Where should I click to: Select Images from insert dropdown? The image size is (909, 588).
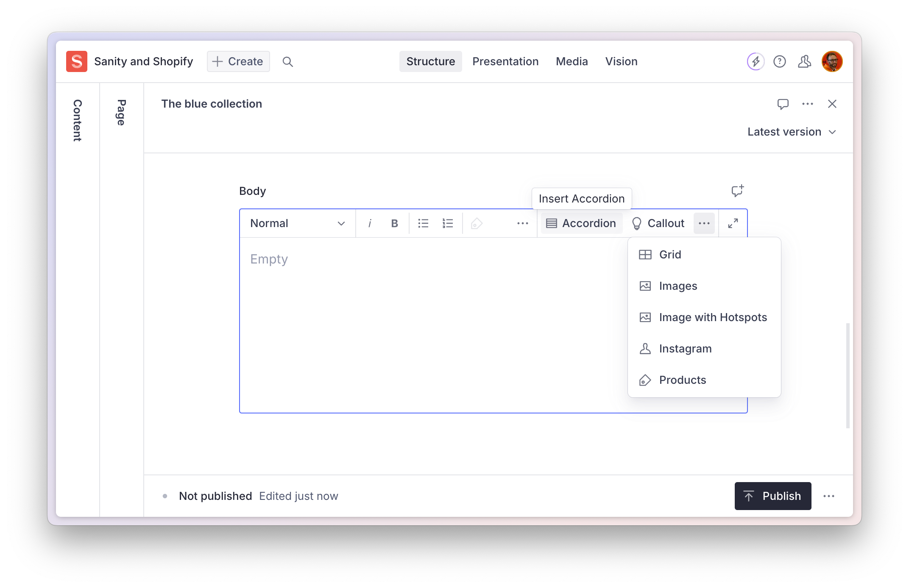678,286
